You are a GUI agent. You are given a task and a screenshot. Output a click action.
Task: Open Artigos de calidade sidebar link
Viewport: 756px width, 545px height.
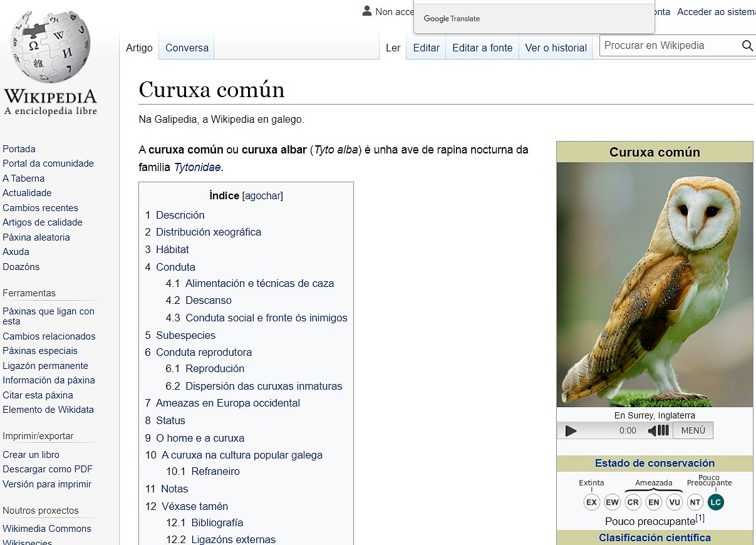click(43, 222)
